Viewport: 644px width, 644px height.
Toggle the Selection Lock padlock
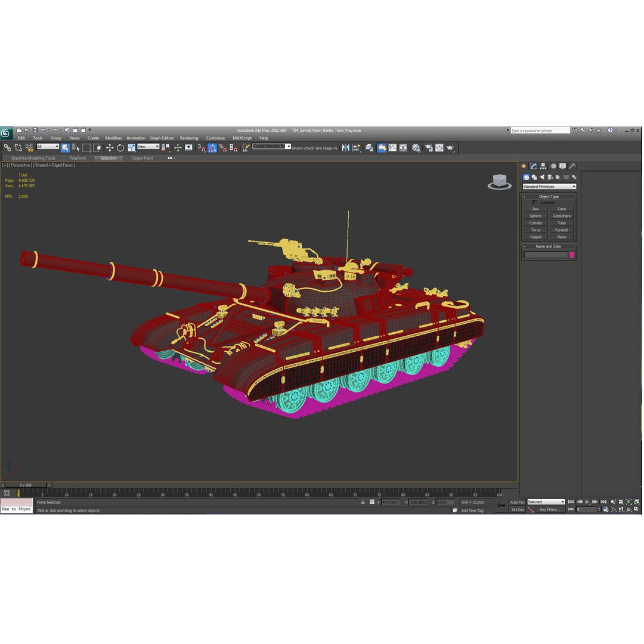click(363, 502)
